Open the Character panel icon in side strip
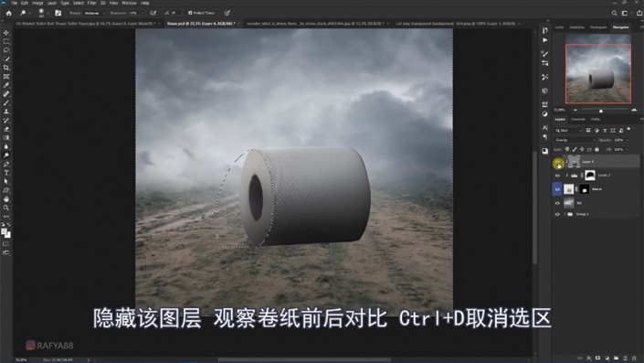 tap(544, 127)
